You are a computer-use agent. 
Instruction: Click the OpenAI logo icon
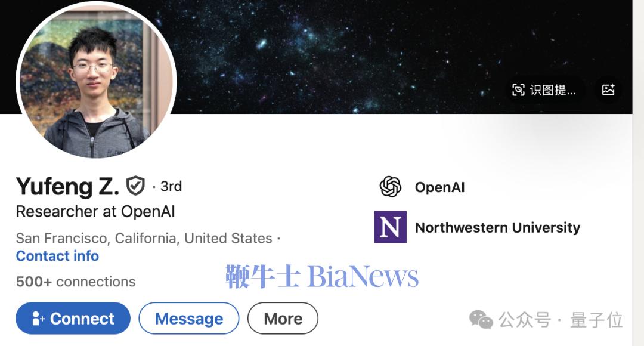[x=390, y=187]
